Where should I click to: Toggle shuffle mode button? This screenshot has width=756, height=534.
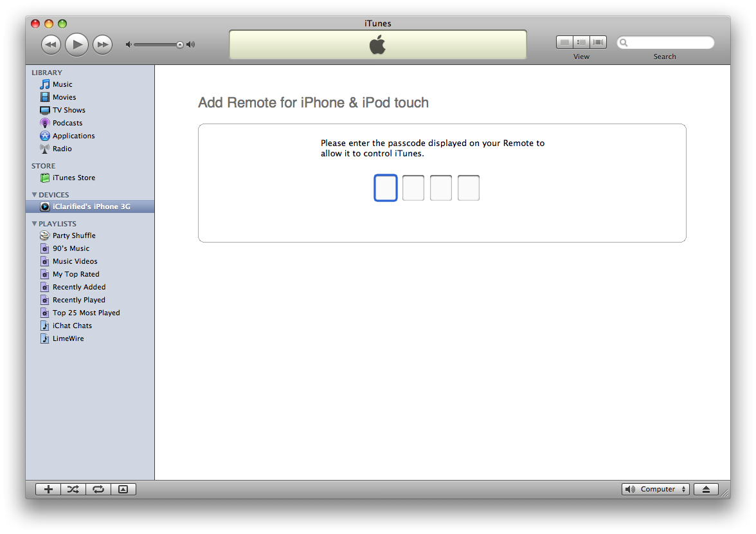click(73, 489)
